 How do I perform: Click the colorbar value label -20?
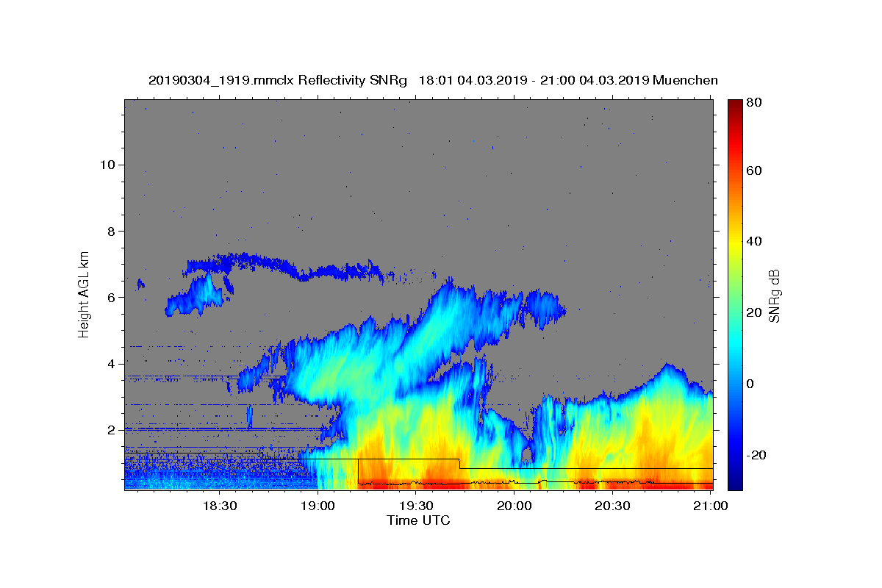(x=756, y=455)
